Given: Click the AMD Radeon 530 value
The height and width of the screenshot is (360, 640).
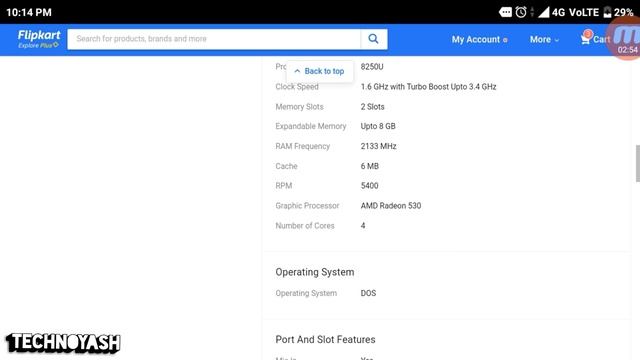Looking at the screenshot, I should [x=391, y=206].
